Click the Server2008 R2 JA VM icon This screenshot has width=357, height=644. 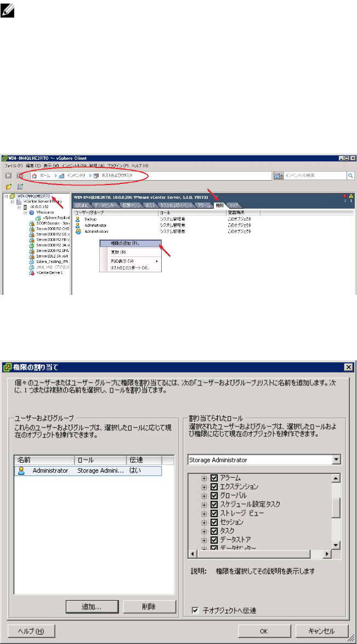pyautogui.click(x=32, y=245)
